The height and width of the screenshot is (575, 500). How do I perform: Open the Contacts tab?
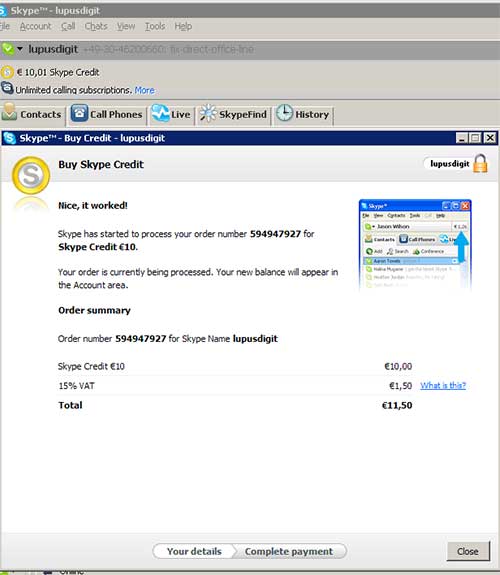tap(32, 114)
